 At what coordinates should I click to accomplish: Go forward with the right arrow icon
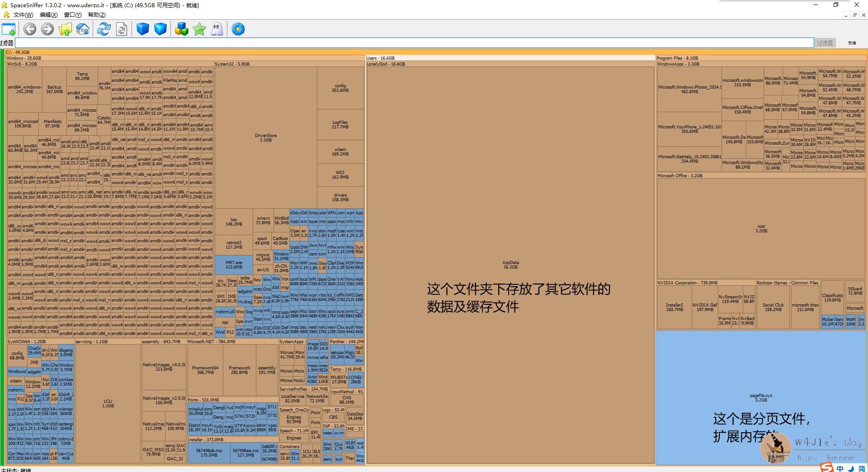(47, 29)
